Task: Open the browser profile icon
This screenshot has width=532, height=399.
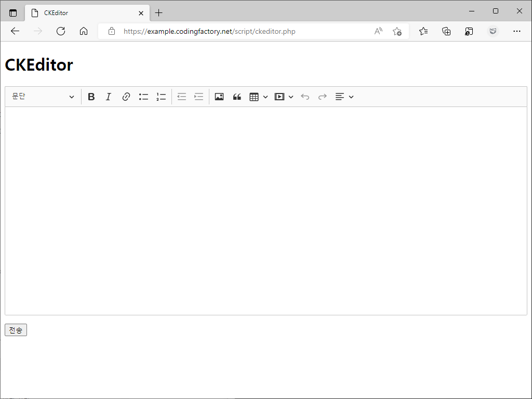Action: 493,31
